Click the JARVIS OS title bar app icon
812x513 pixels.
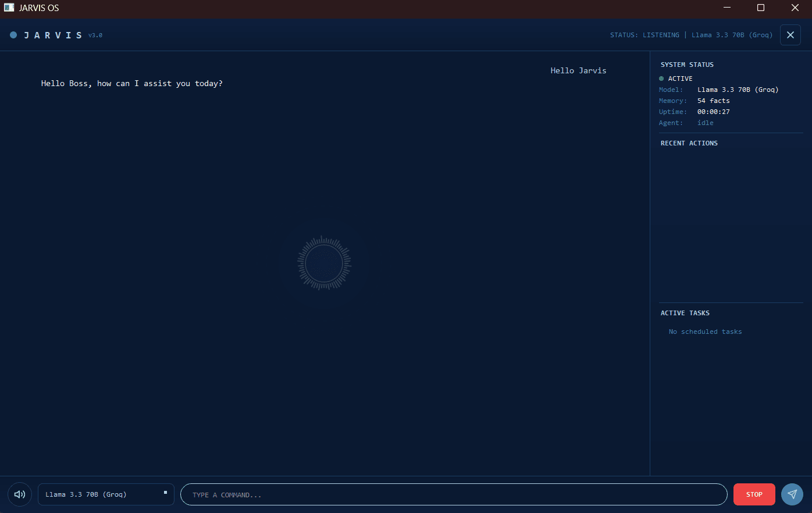click(9, 8)
